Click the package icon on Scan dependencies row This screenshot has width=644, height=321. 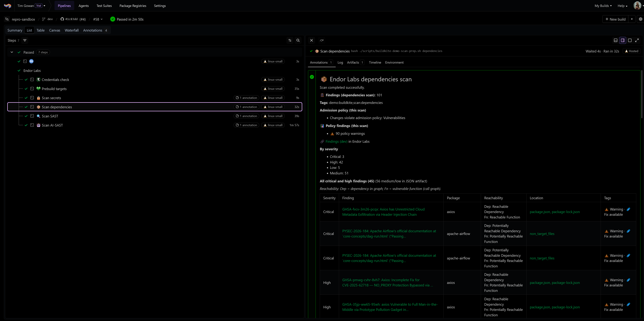tap(38, 107)
